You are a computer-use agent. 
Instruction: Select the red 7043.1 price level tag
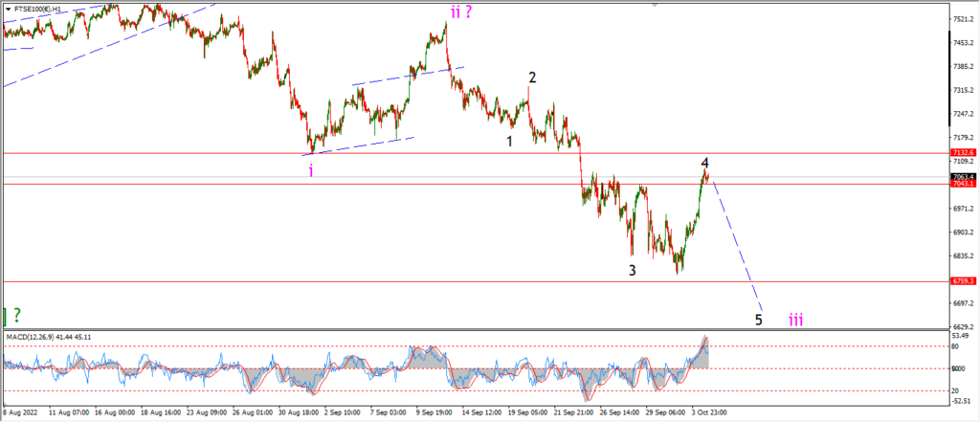pos(959,184)
